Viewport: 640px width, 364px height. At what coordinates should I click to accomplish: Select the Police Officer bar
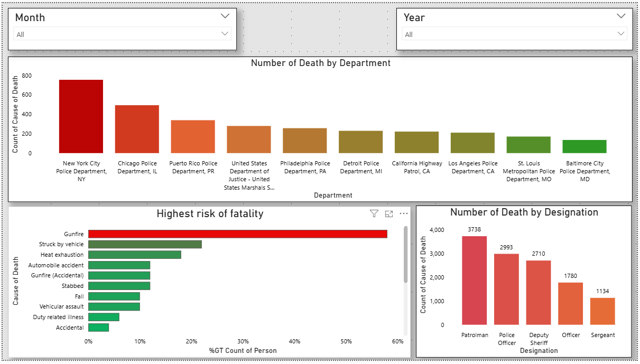[x=506, y=289]
